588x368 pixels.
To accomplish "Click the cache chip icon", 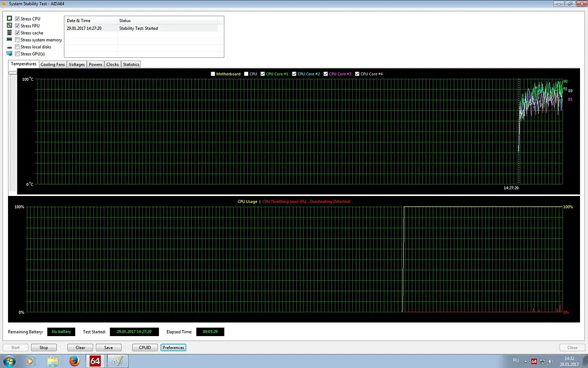I will [x=9, y=32].
